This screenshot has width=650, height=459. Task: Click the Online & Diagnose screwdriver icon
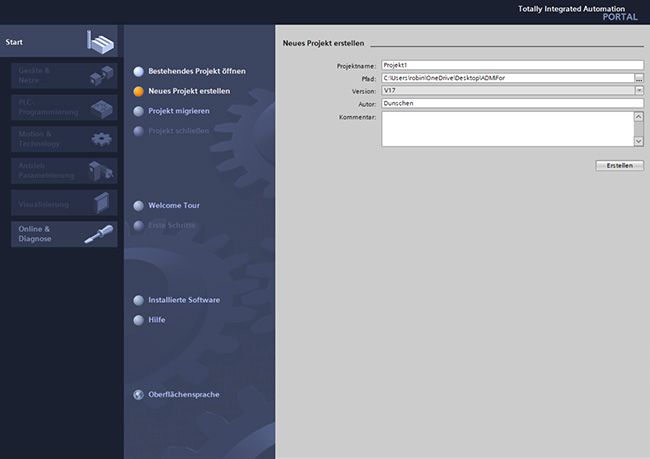point(99,234)
